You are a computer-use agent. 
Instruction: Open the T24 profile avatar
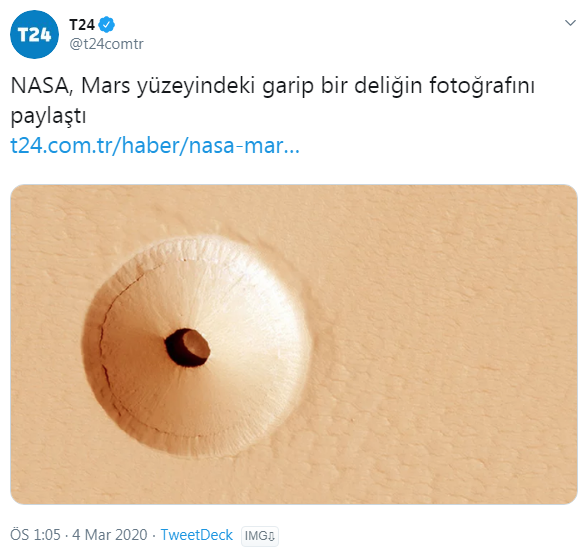pyautogui.click(x=34, y=34)
